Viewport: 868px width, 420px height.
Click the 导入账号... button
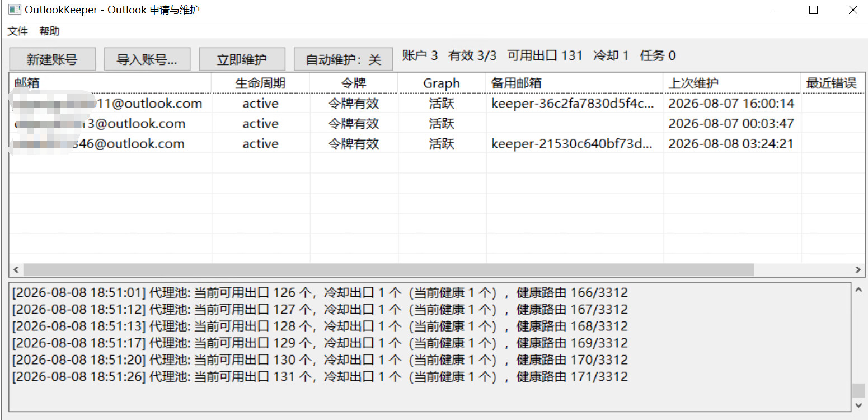(x=147, y=59)
